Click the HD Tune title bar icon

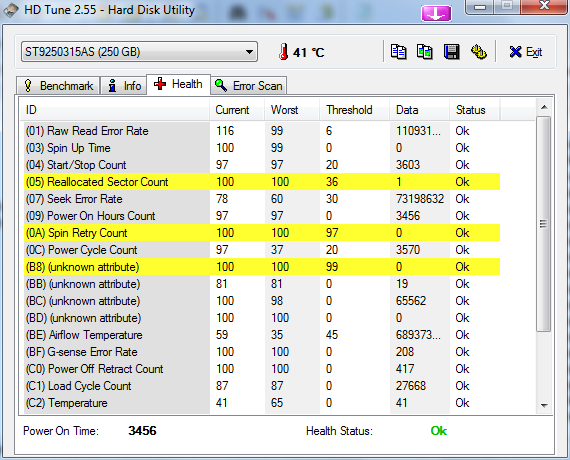pyautogui.click(x=11, y=10)
